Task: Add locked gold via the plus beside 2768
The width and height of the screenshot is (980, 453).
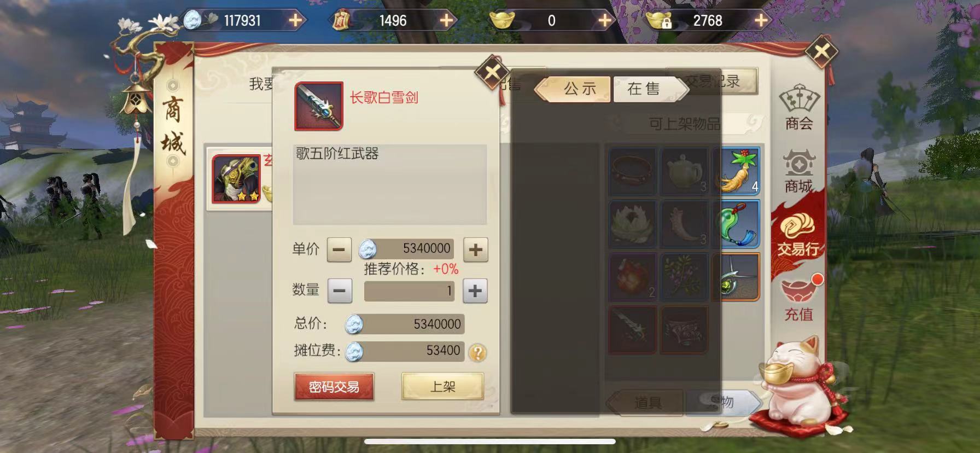Action: pos(761,21)
